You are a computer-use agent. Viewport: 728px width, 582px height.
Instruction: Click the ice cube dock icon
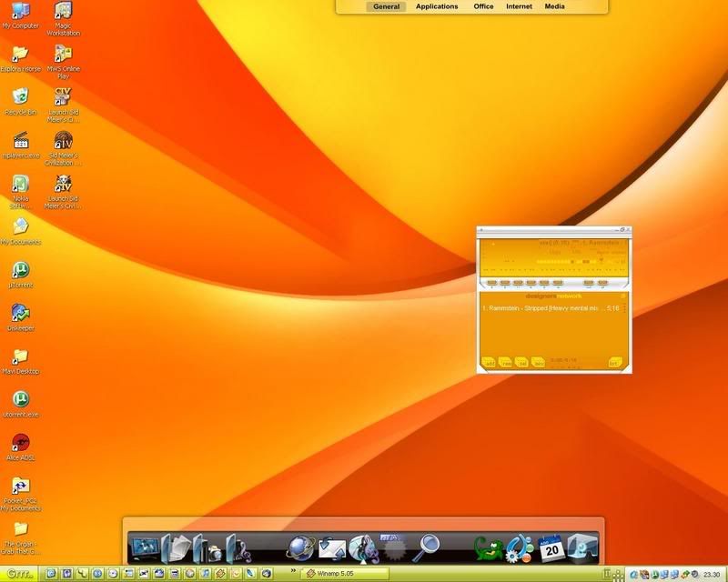point(582,548)
